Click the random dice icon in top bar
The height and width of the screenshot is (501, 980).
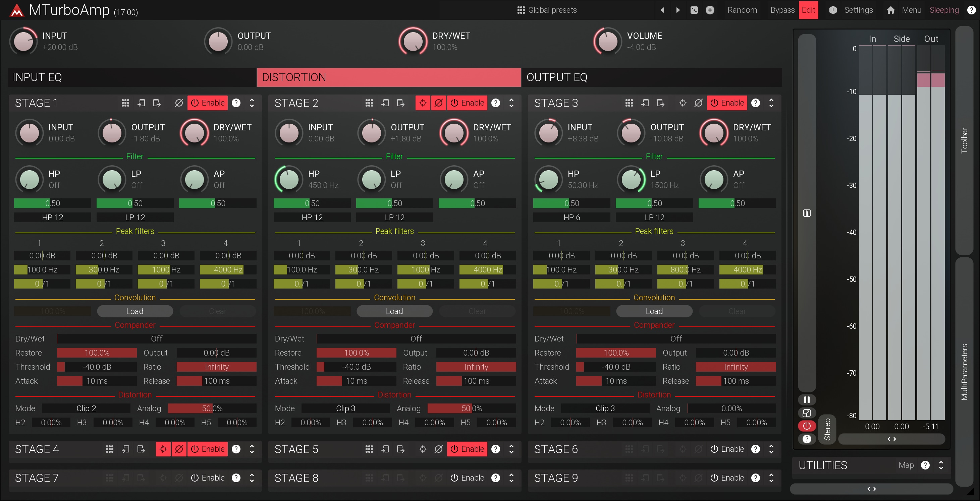coord(694,10)
